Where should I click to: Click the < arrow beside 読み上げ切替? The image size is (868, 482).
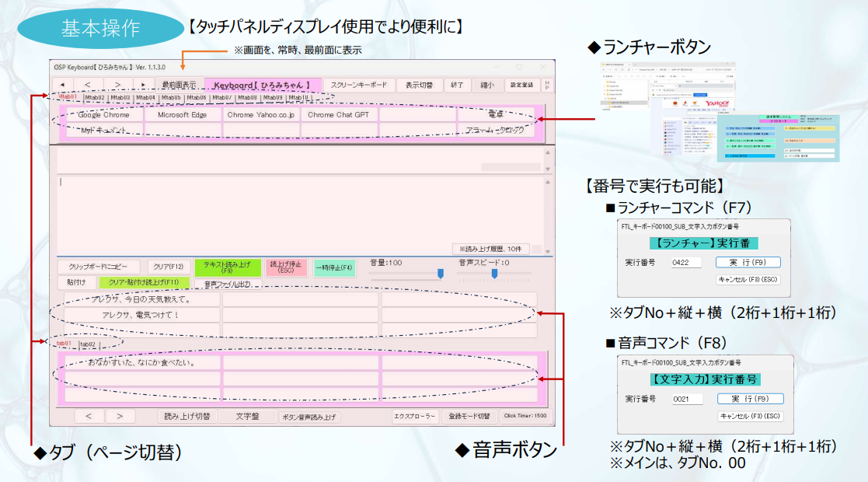click(x=89, y=416)
